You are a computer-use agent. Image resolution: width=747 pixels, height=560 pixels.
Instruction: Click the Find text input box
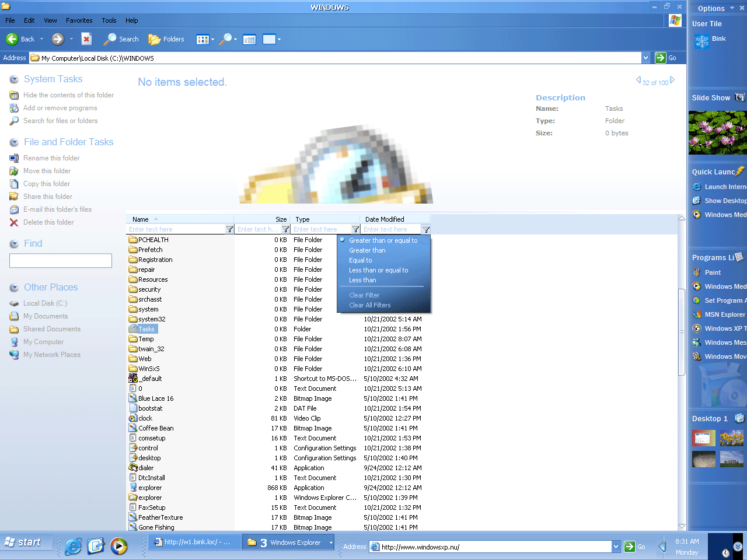click(61, 261)
